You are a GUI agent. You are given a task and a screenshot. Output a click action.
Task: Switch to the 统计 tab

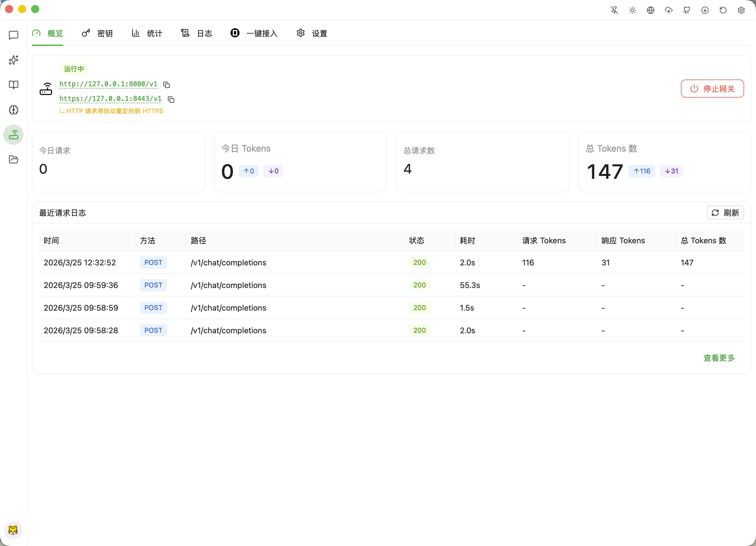click(x=147, y=33)
